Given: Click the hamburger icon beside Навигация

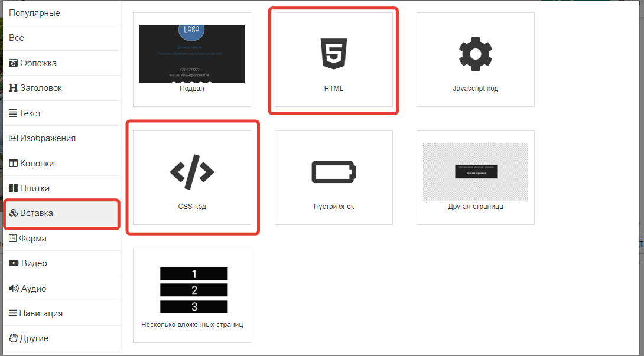Looking at the screenshot, I should tap(13, 313).
